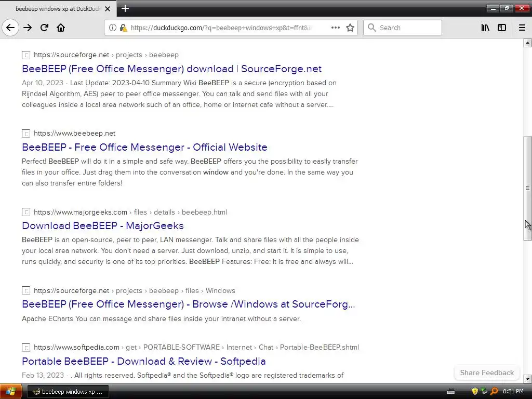Close the beebeep windows xp tab
Viewport: 532px width, 399px height.
coord(108,9)
